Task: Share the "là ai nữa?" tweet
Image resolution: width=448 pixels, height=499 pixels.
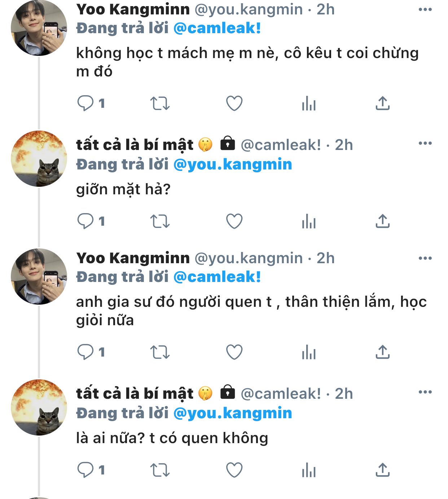Action: (x=383, y=470)
